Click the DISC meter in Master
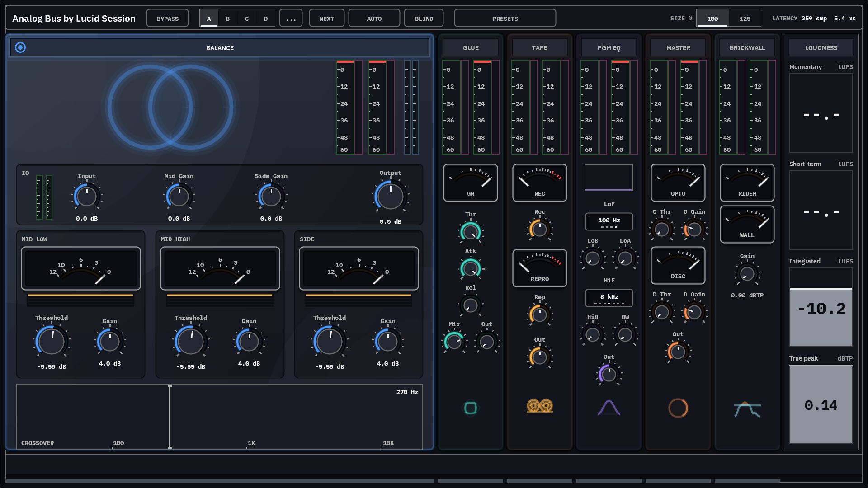The width and height of the screenshot is (868, 488). pos(678,266)
